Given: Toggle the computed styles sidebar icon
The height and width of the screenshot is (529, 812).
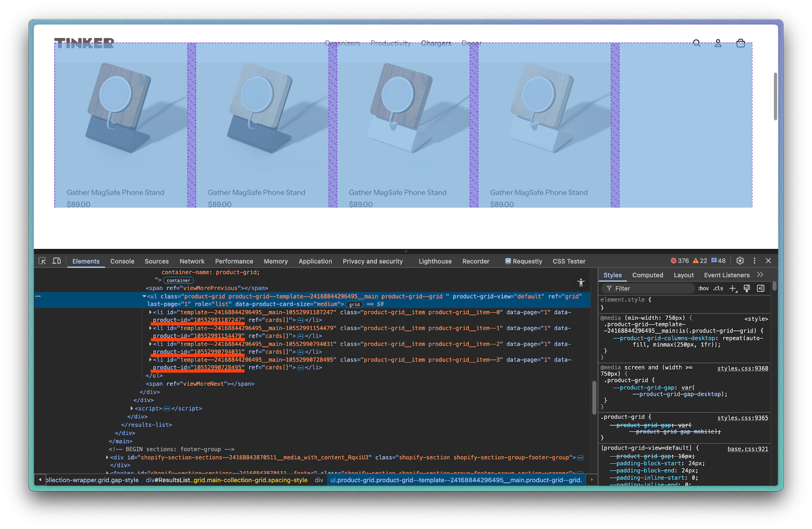Looking at the screenshot, I should click(x=761, y=289).
